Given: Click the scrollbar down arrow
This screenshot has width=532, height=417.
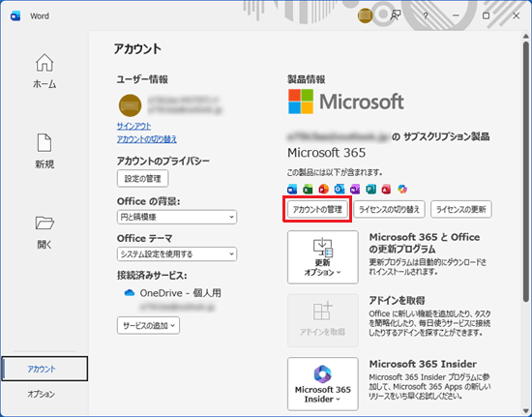Looking at the screenshot, I should click(x=526, y=411).
